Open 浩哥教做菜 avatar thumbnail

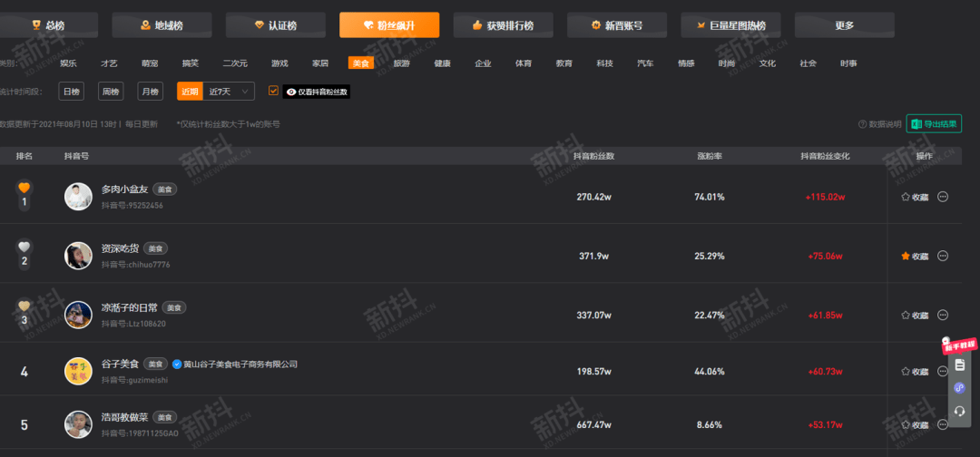click(x=78, y=424)
